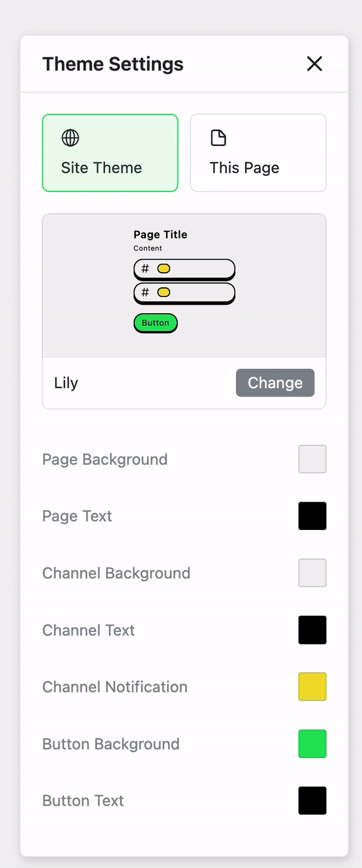Click the globe icon on Site Theme

71,138
